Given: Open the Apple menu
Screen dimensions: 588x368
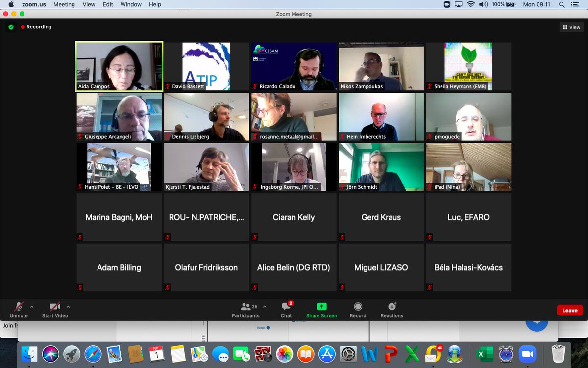Looking at the screenshot, I should pyautogui.click(x=11, y=4).
